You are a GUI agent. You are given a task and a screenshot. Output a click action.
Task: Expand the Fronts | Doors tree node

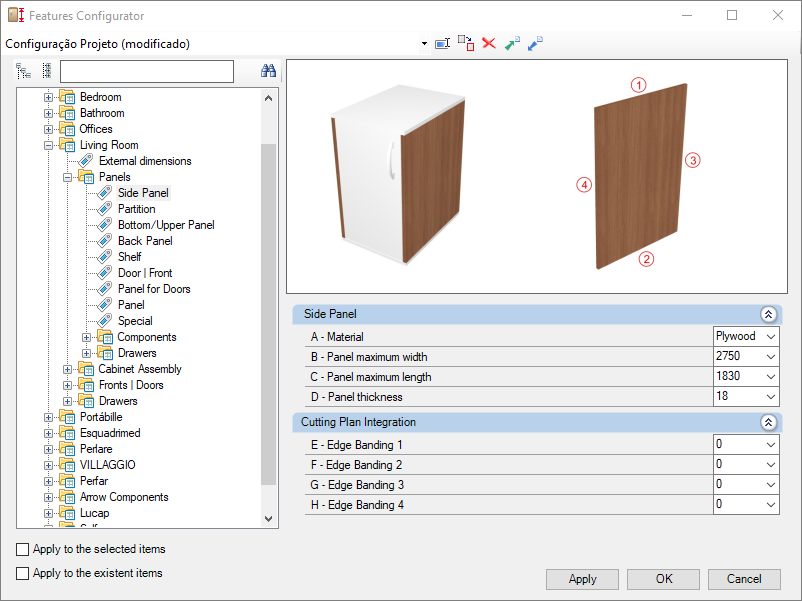(67, 385)
